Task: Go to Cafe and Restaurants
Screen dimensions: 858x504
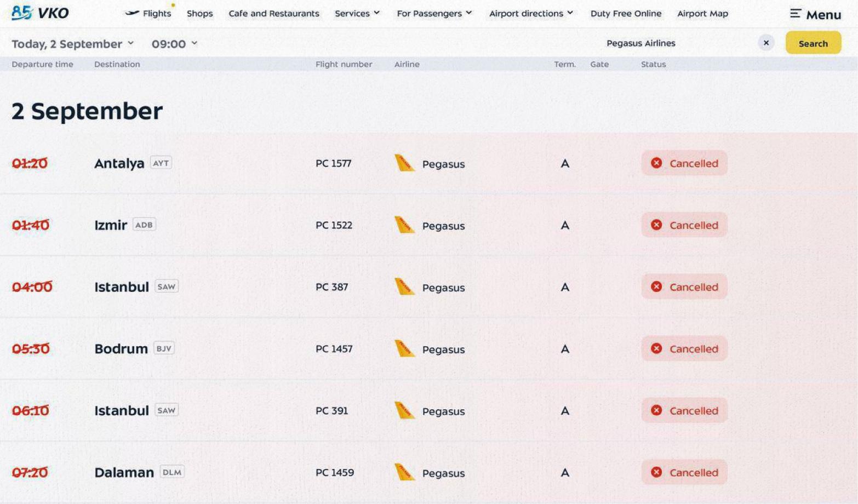Action: [274, 14]
